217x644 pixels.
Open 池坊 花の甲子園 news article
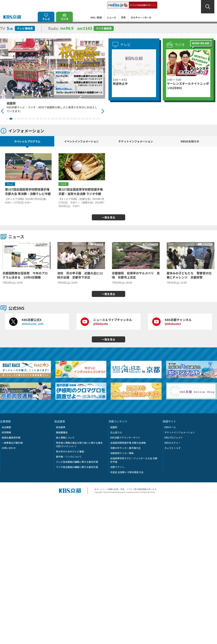(81, 263)
